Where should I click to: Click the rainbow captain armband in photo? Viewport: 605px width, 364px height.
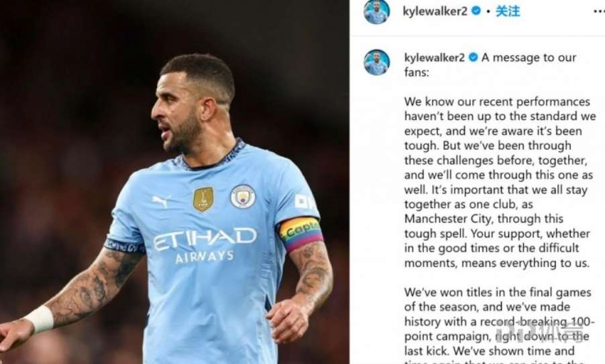[x=301, y=233]
